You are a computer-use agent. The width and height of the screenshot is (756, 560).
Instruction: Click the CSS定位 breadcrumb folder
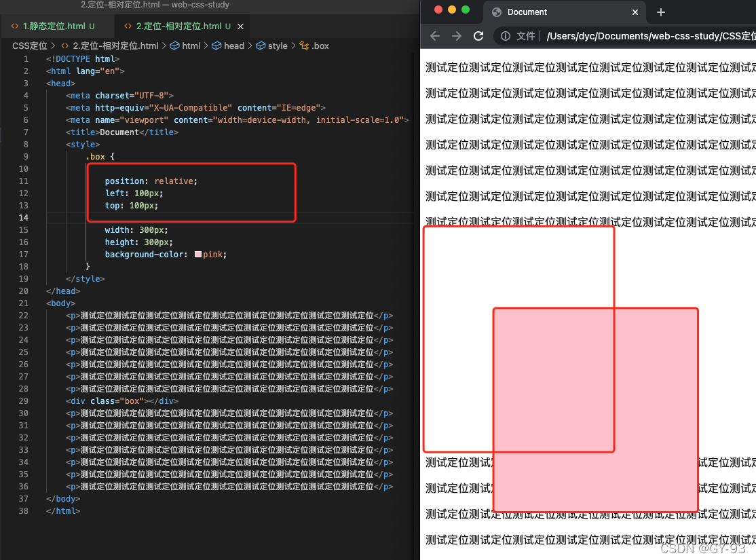[x=29, y=46]
